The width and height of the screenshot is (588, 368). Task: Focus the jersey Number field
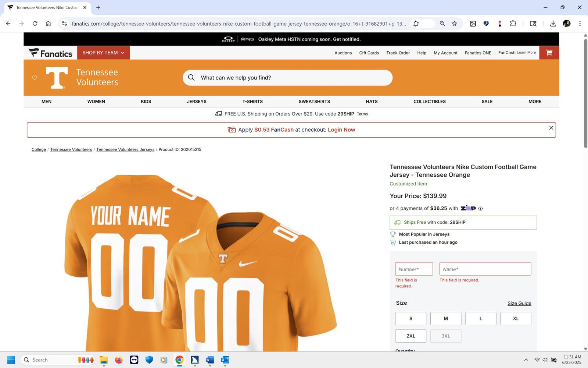414,269
